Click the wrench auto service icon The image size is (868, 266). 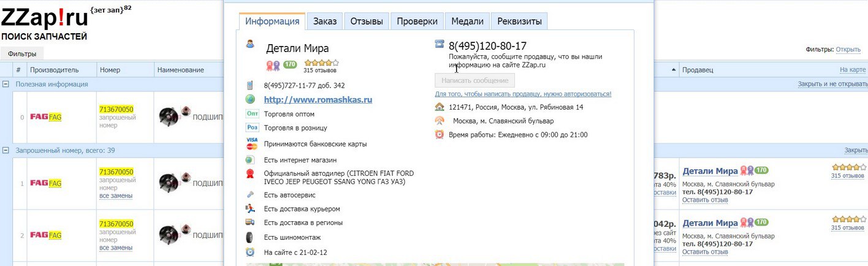point(250,195)
